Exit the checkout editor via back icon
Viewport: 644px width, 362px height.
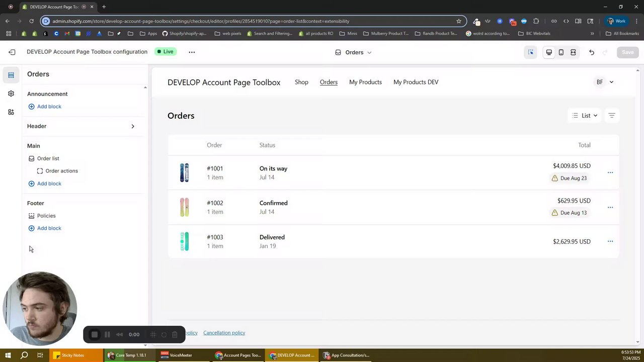pos(12,52)
